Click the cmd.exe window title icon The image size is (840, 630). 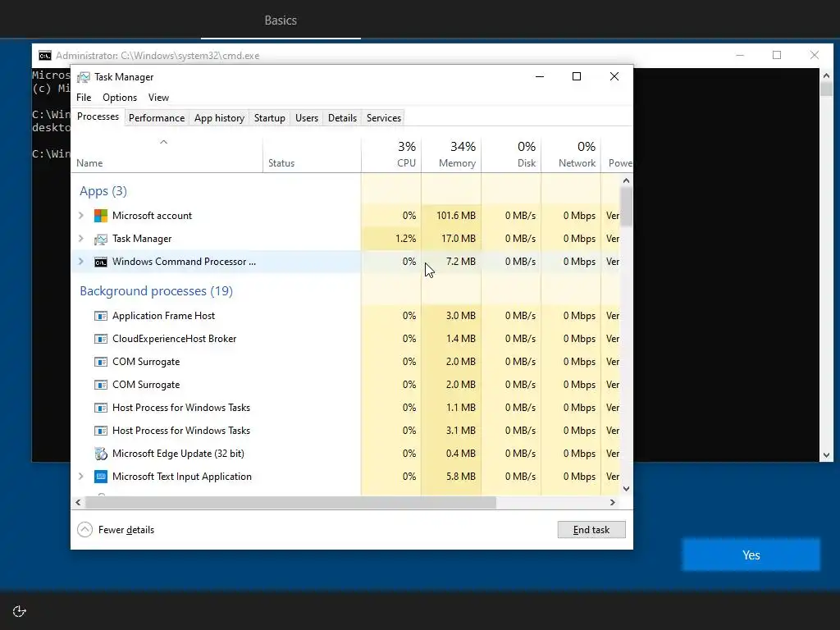coord(45,56)
